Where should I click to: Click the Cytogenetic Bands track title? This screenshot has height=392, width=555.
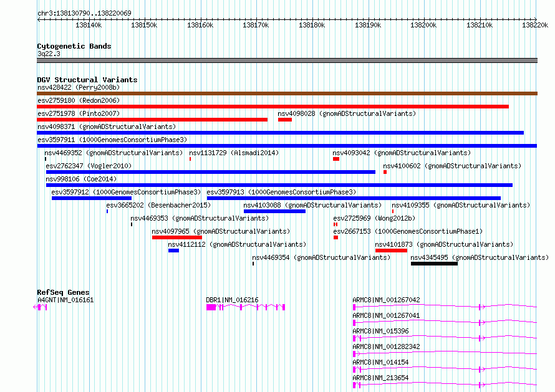point(74,46)
